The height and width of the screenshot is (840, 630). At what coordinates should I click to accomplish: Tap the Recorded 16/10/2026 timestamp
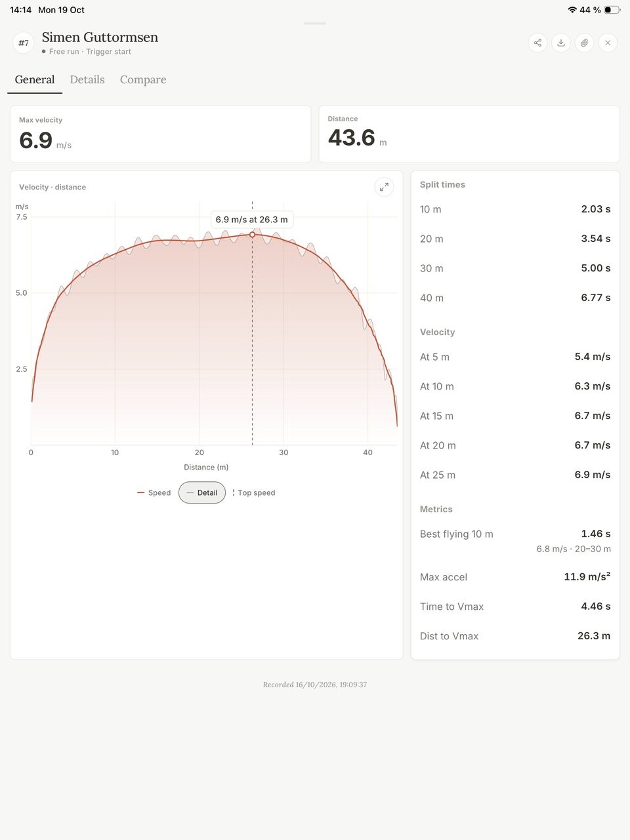pyautogui.click(x=315, y=685)
